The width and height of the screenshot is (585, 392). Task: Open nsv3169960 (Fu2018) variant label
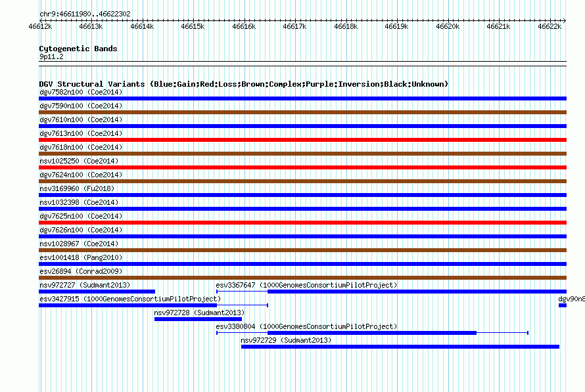tap(77, 188)
